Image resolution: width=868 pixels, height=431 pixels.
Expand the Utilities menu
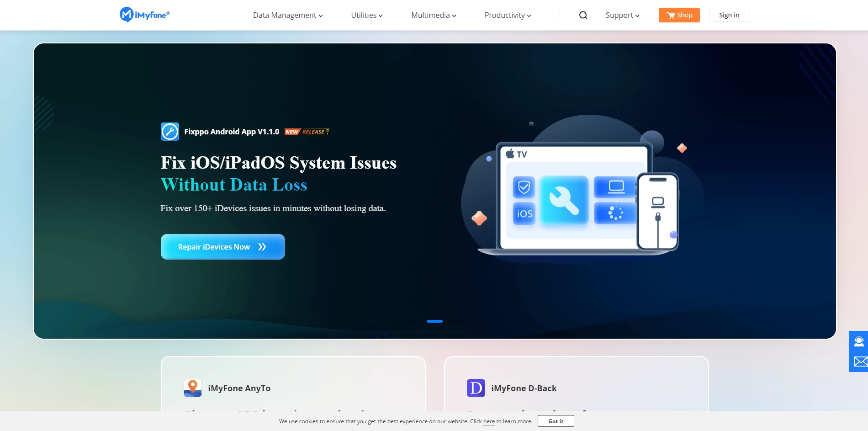pyautogui.click(x=367, y=15)
